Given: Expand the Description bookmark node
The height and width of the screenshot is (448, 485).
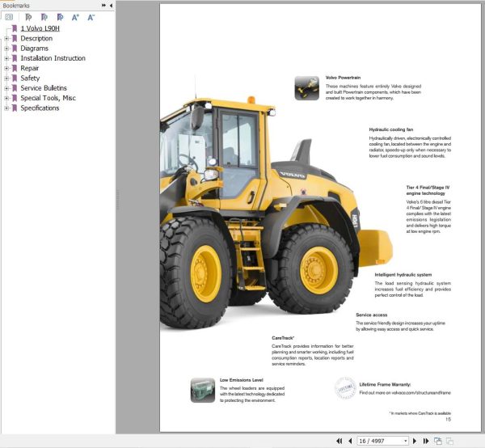Looking at the screenshot, I should pos(6,38).
